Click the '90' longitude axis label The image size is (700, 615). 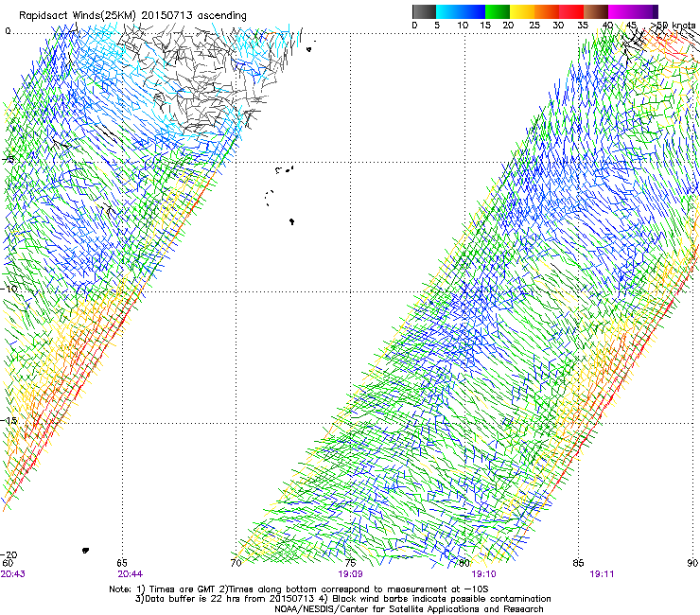[x=692, y=563]
